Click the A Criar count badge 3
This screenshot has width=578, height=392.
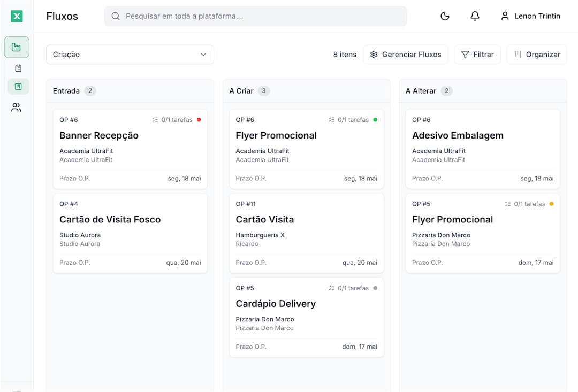coord(263,90)
